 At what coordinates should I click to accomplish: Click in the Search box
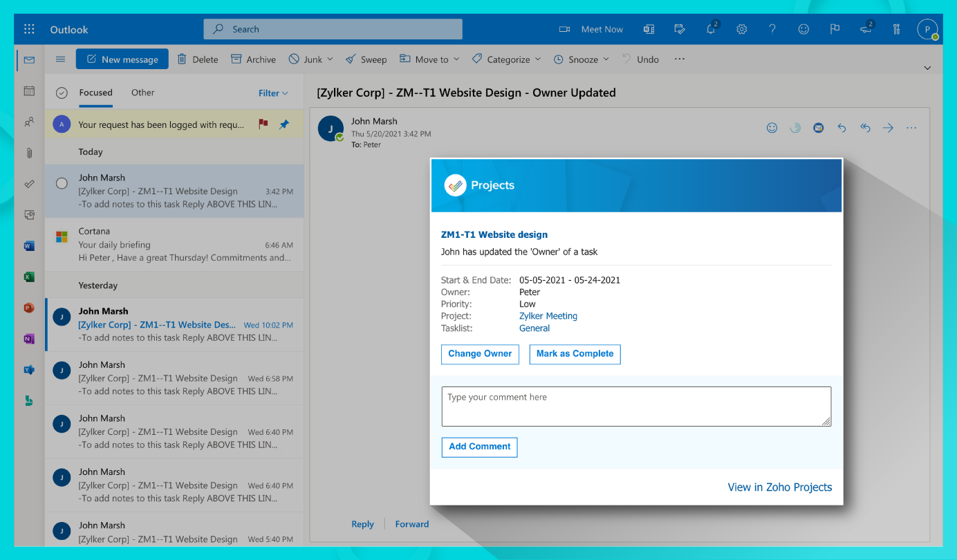pos(333,29)
